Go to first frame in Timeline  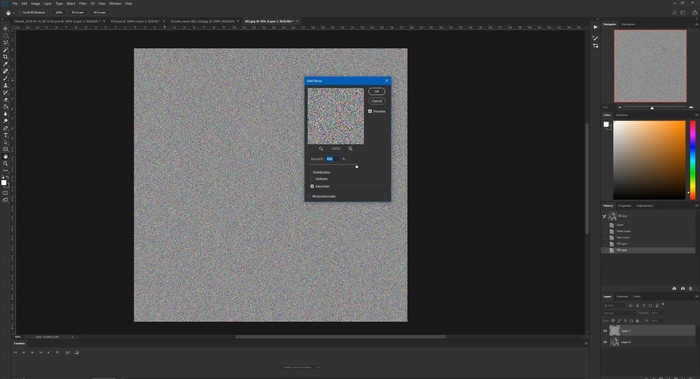point(15,353)
